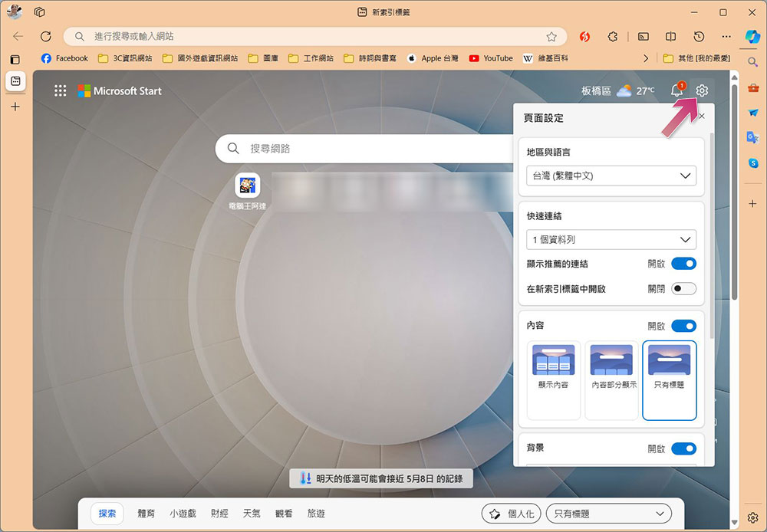Toggle split screen view icon
Screen dimensions: 767x532
pos(670,37)
